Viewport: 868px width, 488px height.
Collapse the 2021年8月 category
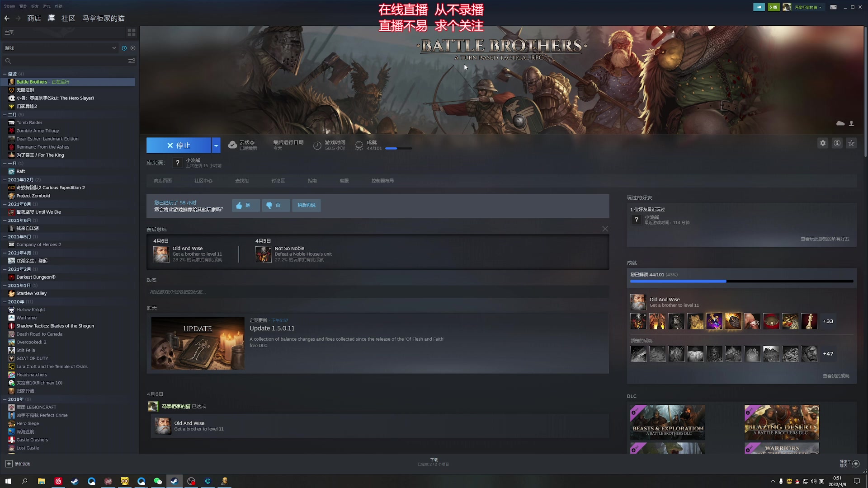click(5, 204)
